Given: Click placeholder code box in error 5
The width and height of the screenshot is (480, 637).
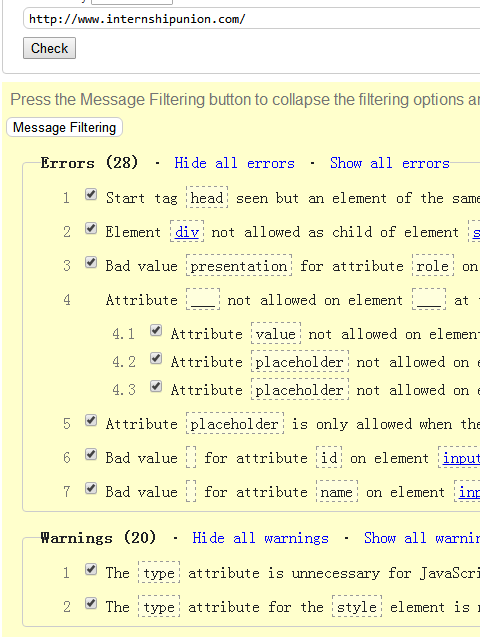Looking at the screenshot, I should [235, 424].
